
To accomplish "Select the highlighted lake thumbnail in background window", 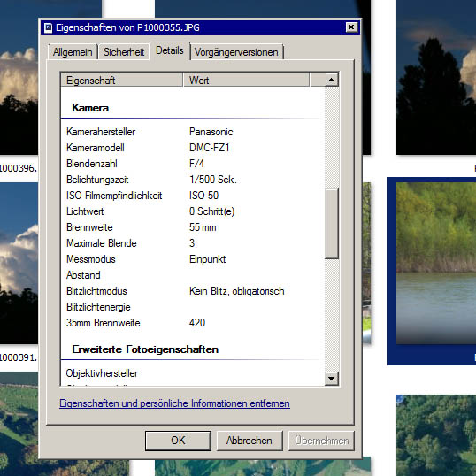I will [x=436, y=263].
